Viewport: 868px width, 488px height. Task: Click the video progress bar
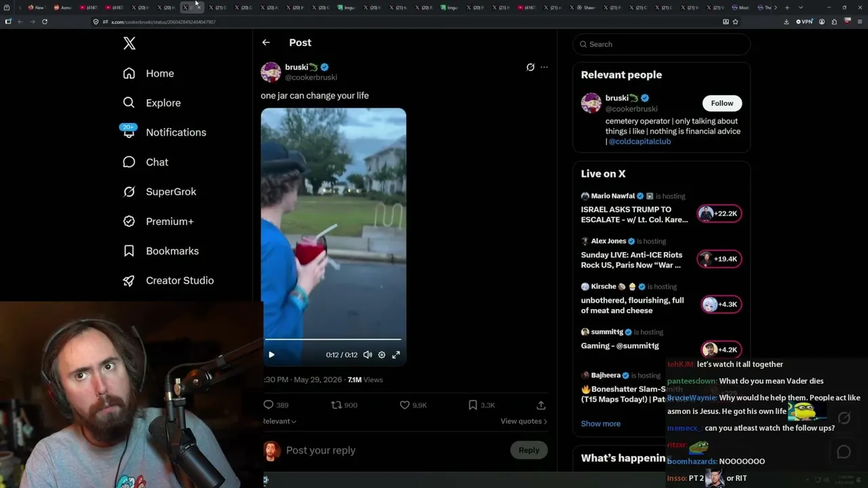(x=333, y=340)
